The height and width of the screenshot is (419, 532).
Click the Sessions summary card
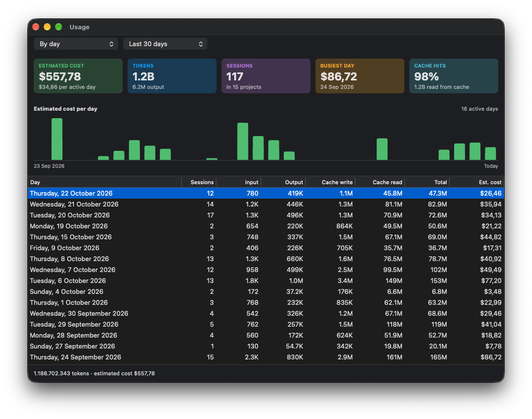(x=266, y=76)
